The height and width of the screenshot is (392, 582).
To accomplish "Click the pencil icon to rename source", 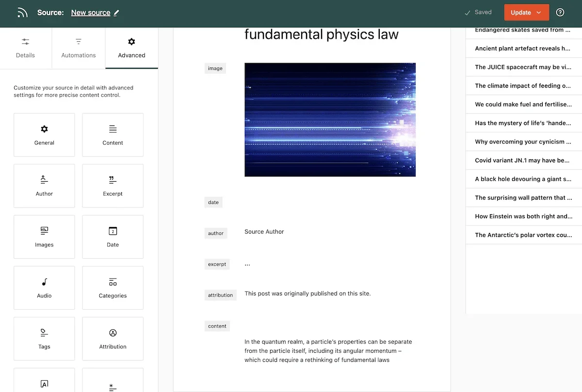I will tap(116, 13).
